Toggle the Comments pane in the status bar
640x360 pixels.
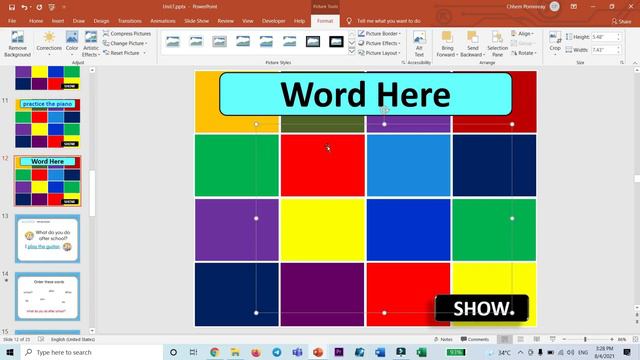(x=475, y=339)
